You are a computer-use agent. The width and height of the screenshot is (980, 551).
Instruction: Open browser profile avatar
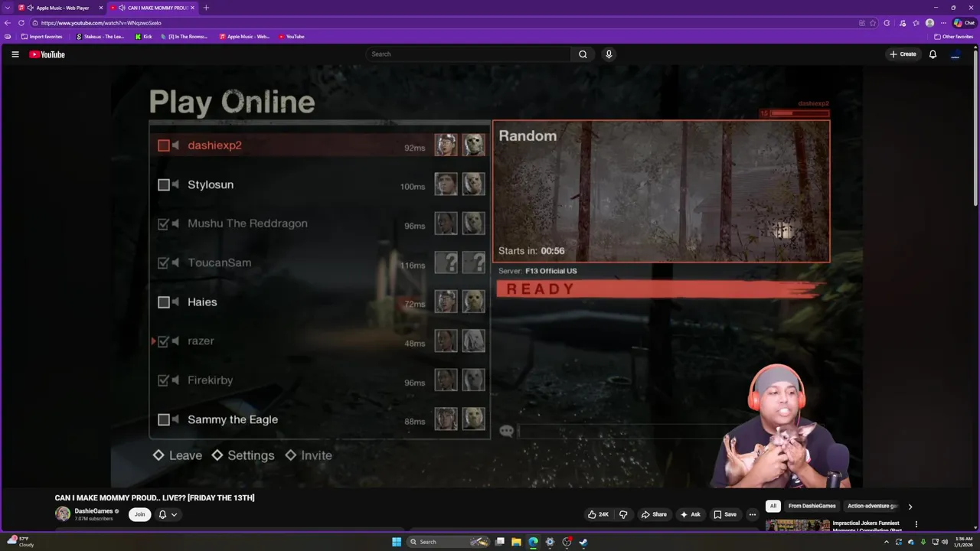(x=929, y=23)
